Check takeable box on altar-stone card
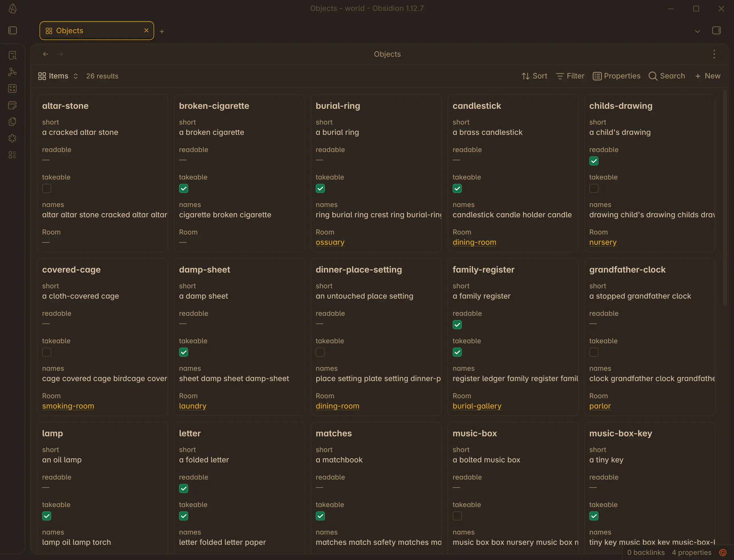734x560 pixels. [x=47, y=188]
